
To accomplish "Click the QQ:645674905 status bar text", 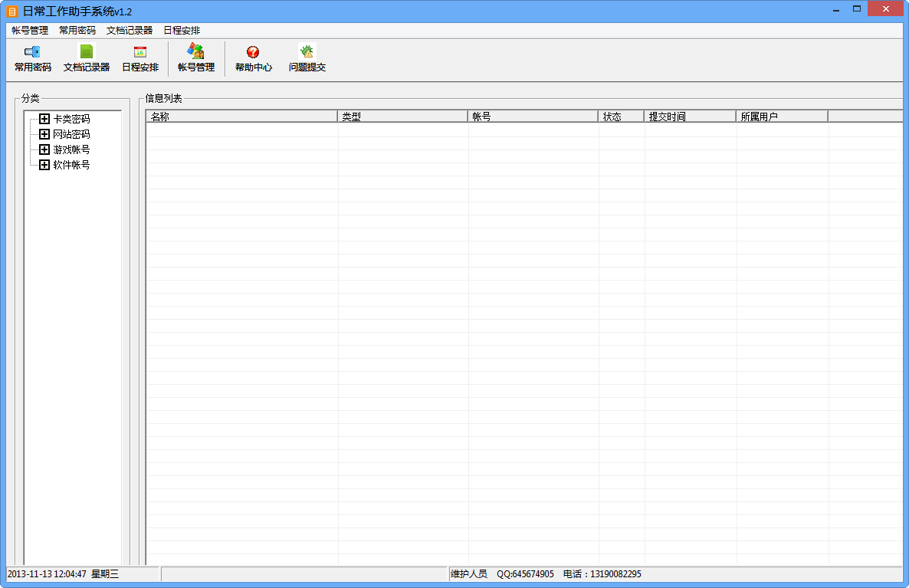I will (525, 574).
